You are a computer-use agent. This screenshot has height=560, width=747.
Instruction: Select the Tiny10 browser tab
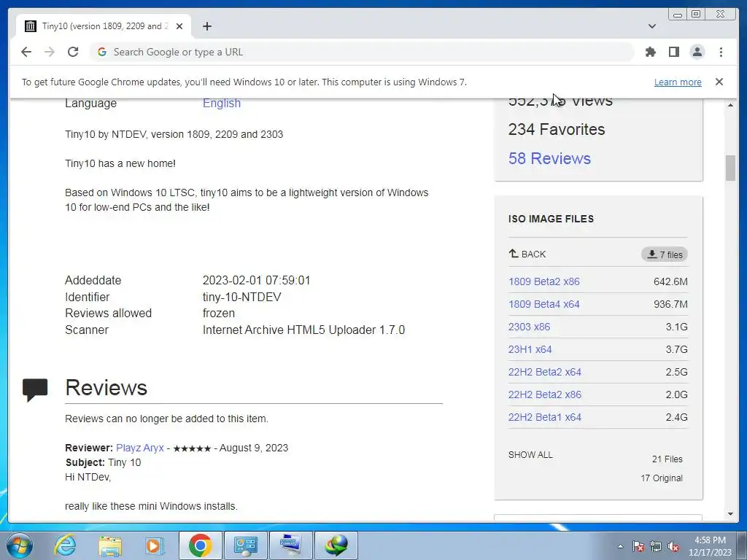point(104,26)
